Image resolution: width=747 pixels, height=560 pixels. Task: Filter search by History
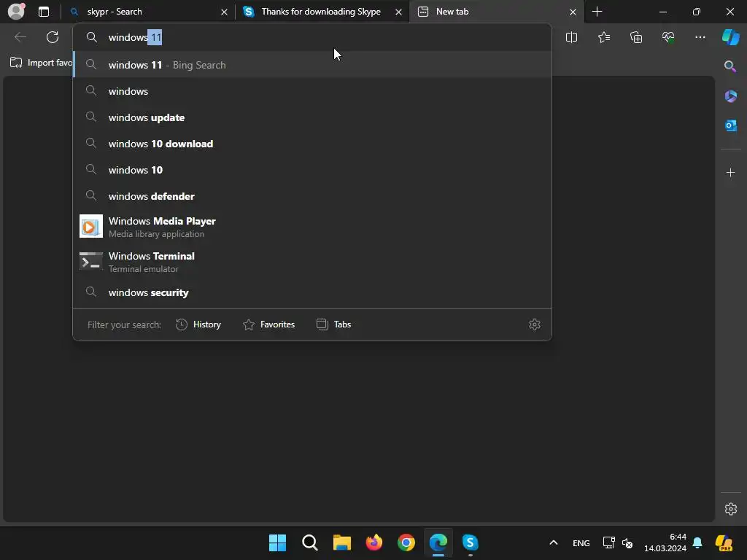click(198, 324)
